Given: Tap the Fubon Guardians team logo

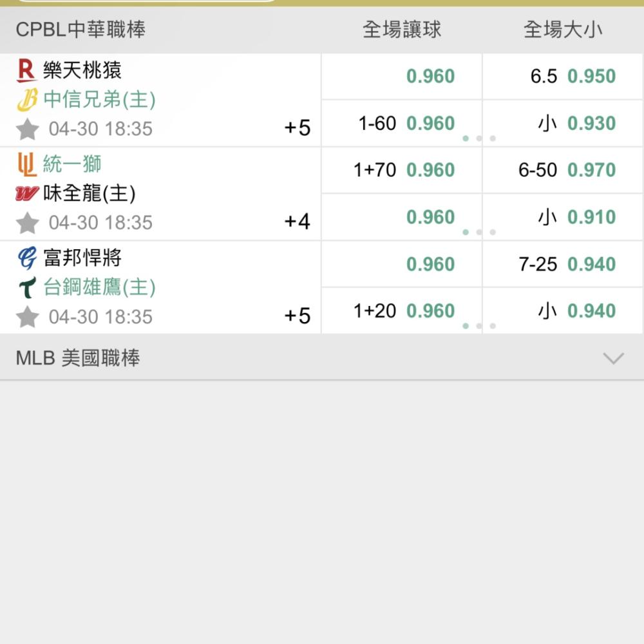Looking at the screenshot, I should (x=27, y=258).
